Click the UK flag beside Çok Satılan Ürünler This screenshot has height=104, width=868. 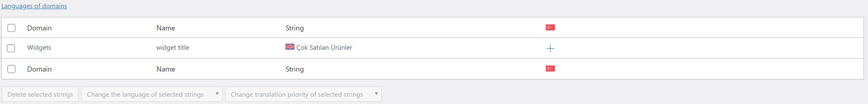pyautogui.click(x=290, y=47)
